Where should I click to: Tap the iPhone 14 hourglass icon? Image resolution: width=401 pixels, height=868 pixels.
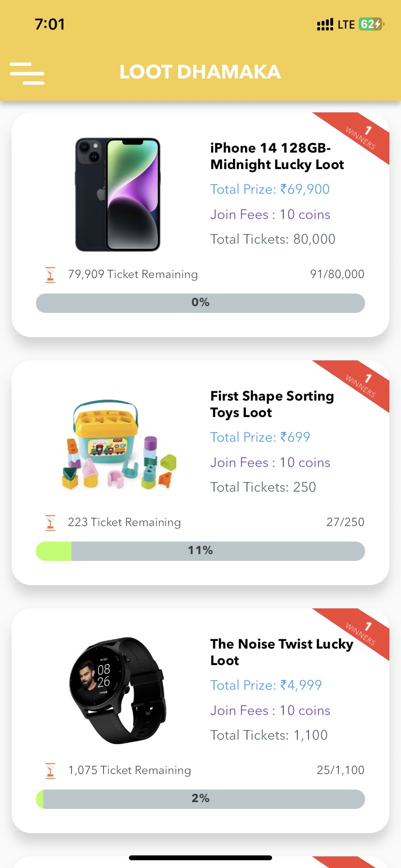click(x=50, y=275)
